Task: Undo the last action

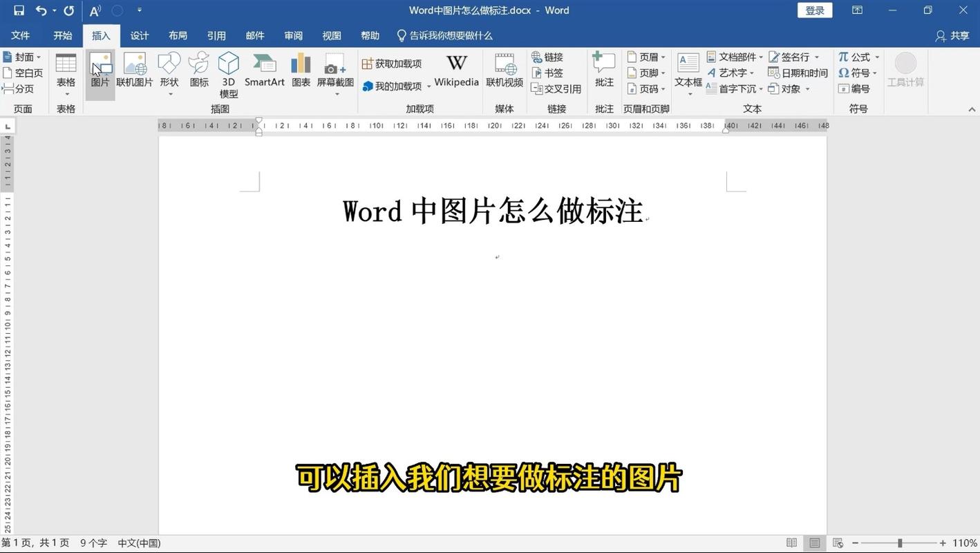Action: click(41, 10)
